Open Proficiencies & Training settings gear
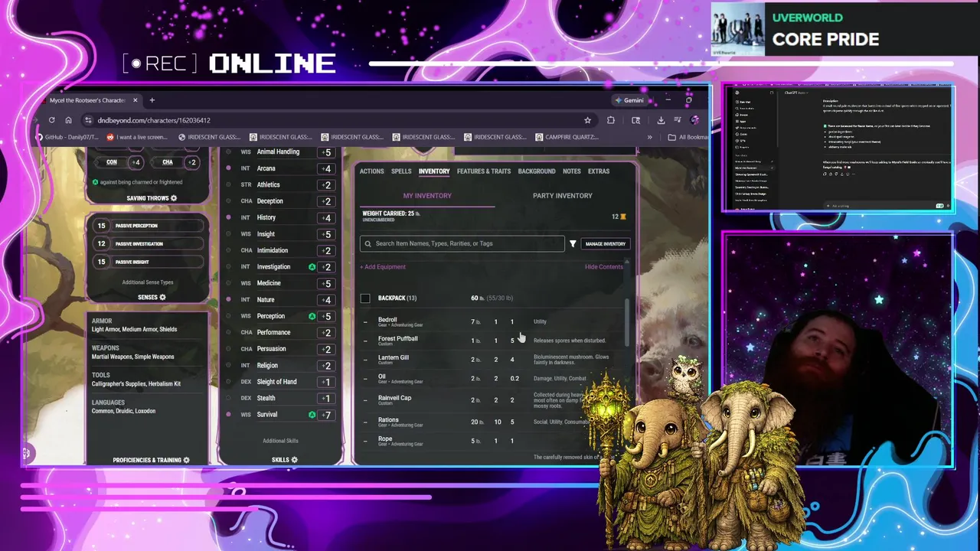 186,460
